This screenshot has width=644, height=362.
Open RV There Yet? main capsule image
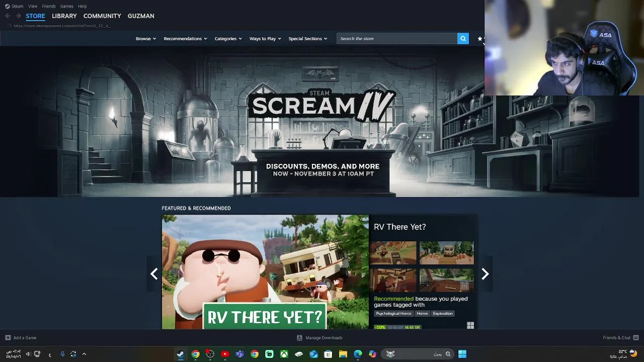pyautogui.click(x=265, y=272)
